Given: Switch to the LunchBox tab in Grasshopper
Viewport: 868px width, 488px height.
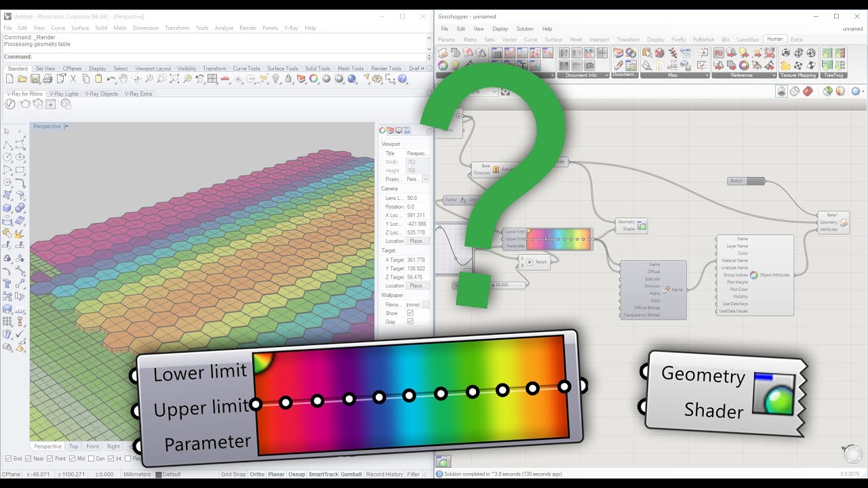Looking at the screenshot, I should click(748, 40).
